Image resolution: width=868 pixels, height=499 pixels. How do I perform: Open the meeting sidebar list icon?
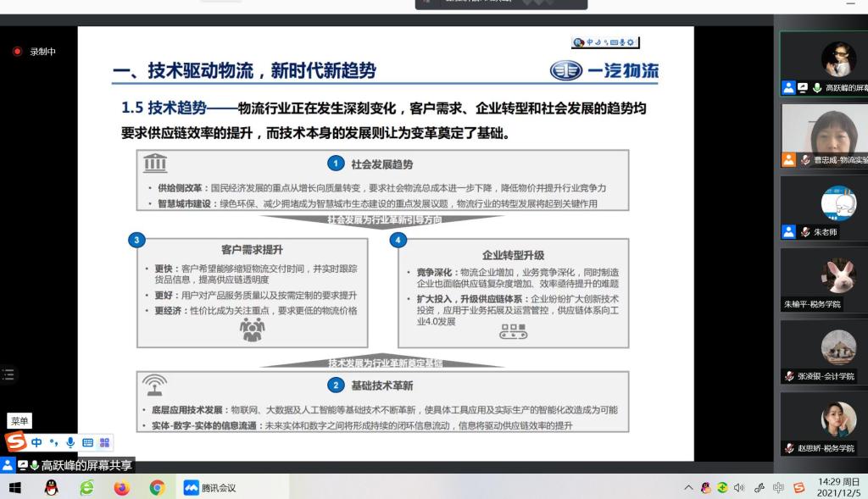pos(8,374)
